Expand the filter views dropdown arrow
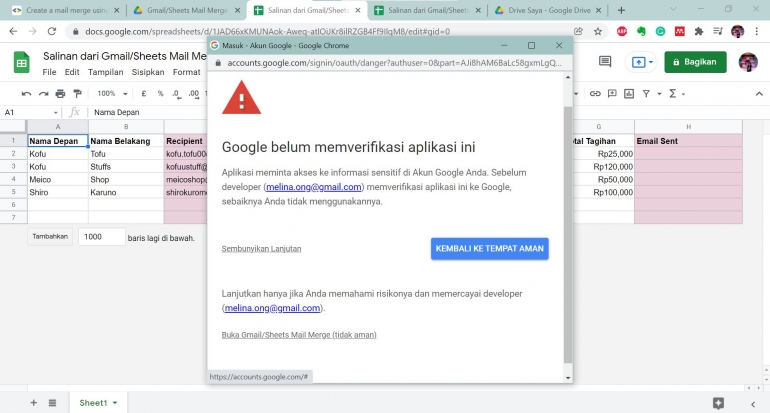The width and height of the screenshot is (770, 413). click(659, 93)
